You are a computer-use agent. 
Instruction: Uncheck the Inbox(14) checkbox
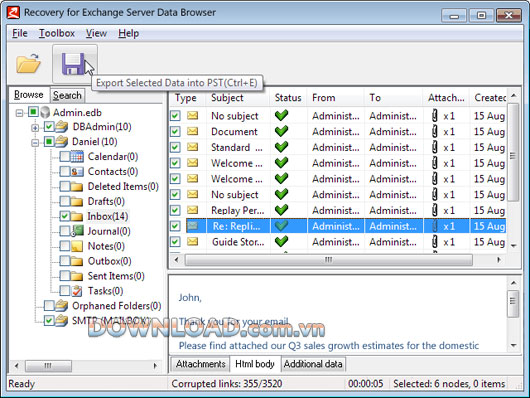[65, 216]
